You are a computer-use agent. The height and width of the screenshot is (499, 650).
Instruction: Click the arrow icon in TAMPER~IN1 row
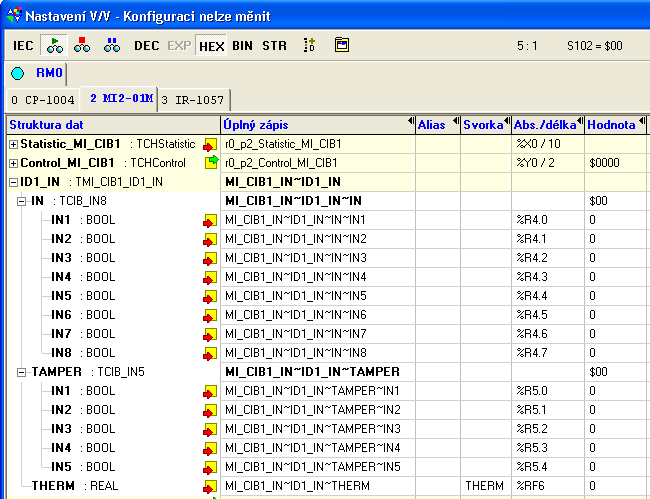point(210,392)
